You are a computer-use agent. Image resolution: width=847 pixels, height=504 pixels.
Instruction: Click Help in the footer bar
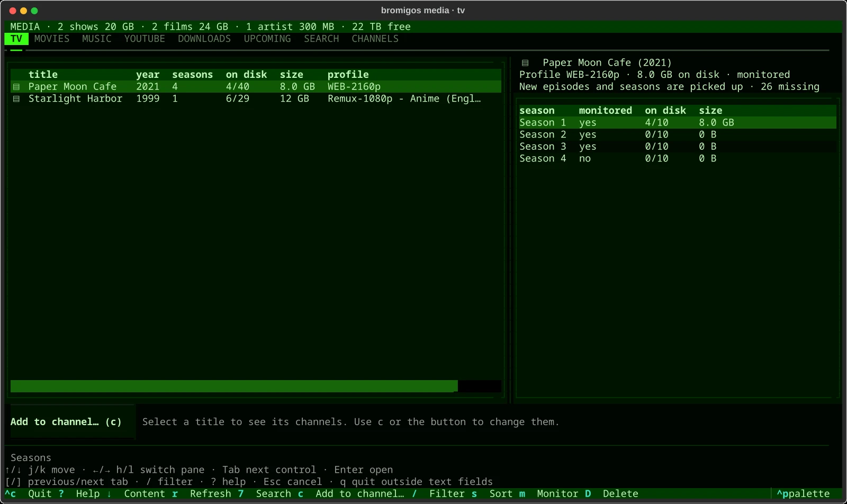88,494
